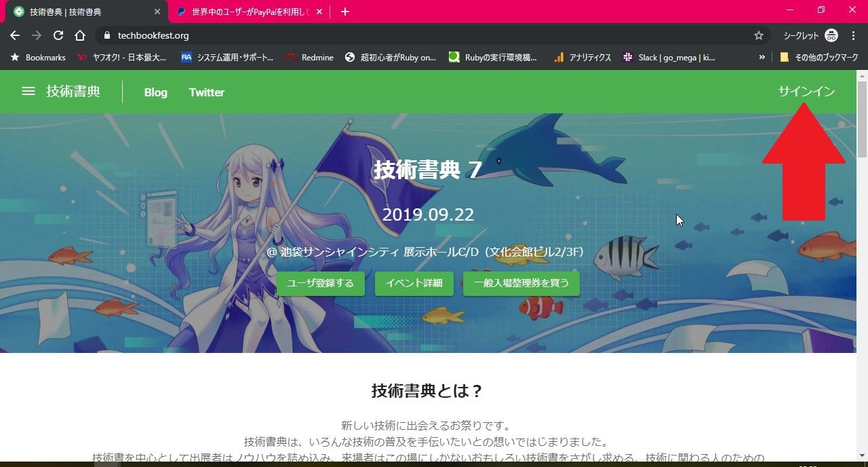Viewport: 868px width, 467px height.
Task: Open the Blog link in header
Action: (155, 92)
